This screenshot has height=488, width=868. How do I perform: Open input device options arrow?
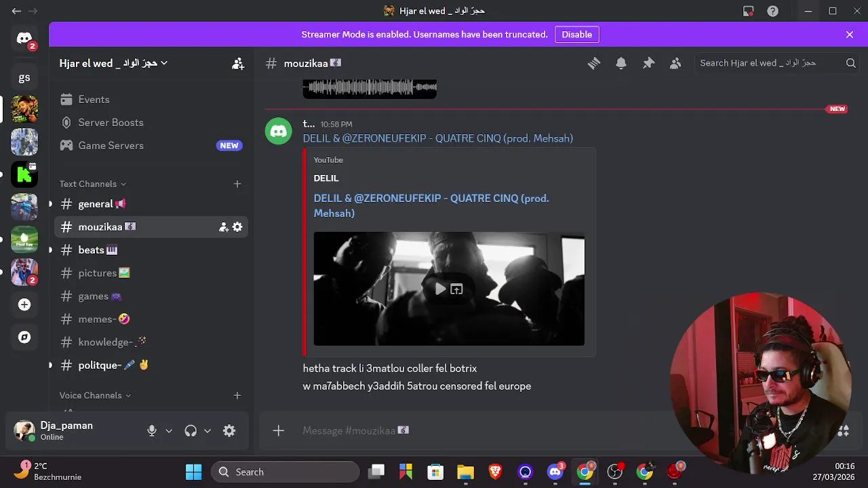coord(169,431)
